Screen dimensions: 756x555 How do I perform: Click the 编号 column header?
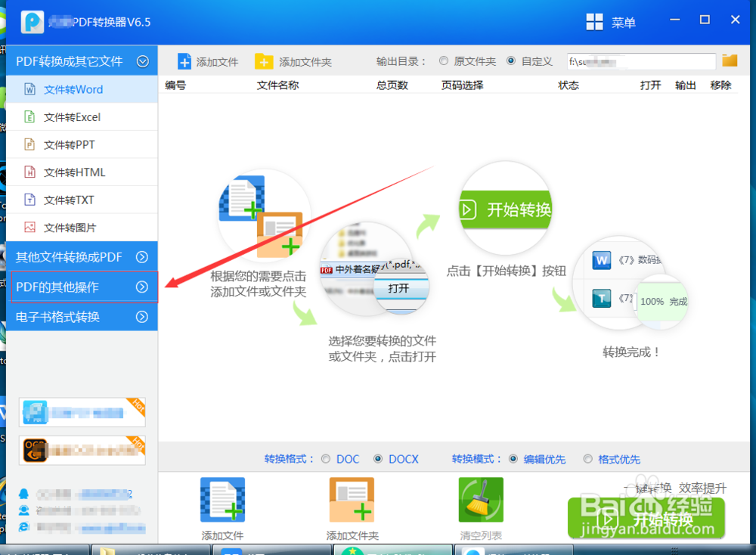coord(175,85)
